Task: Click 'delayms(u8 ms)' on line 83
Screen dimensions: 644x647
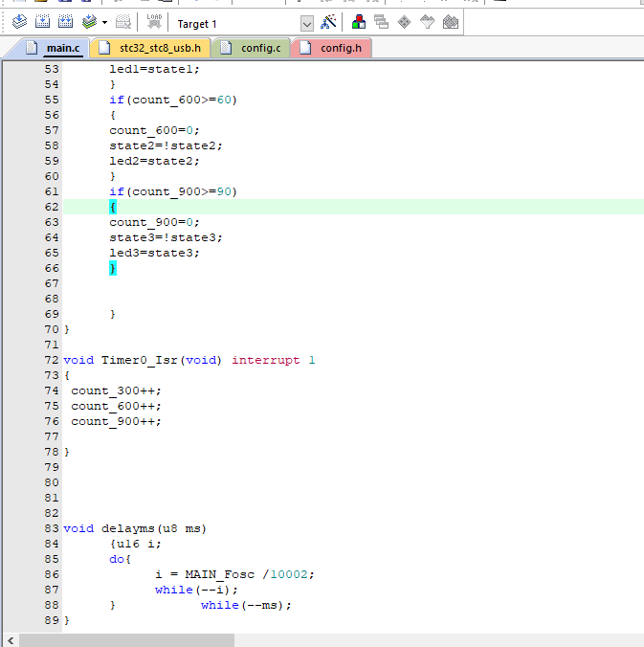Action: 154,528
